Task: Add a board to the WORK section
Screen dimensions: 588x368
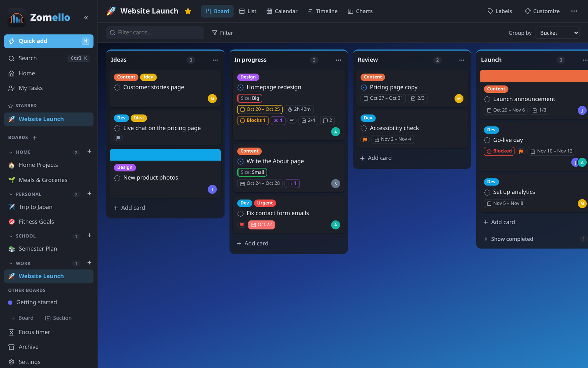Action: click(89, 263)
